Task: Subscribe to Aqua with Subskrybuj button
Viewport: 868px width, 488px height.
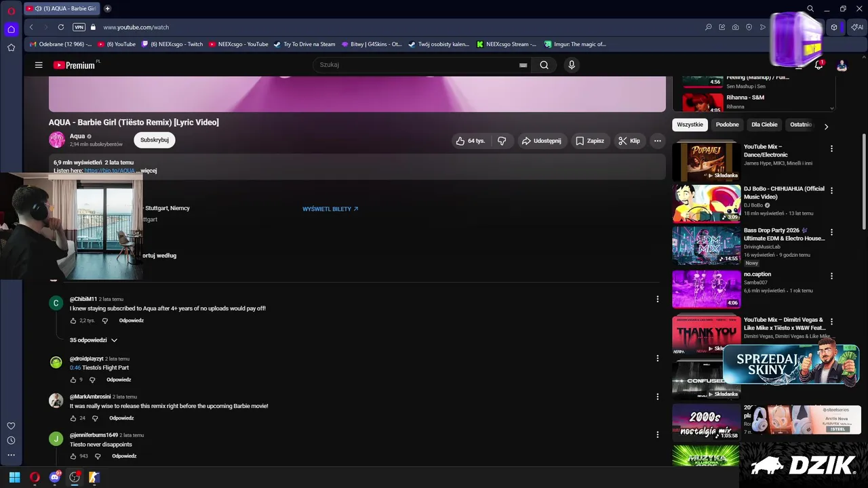Action: [155, 140]
